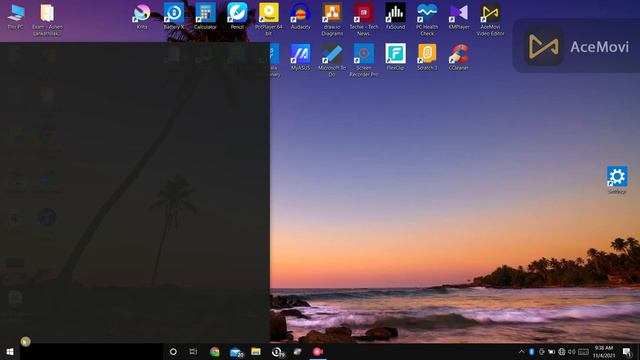Open PC Health Check shortcut
Viewport: 640px width, 360px height.
coord(427,19)
